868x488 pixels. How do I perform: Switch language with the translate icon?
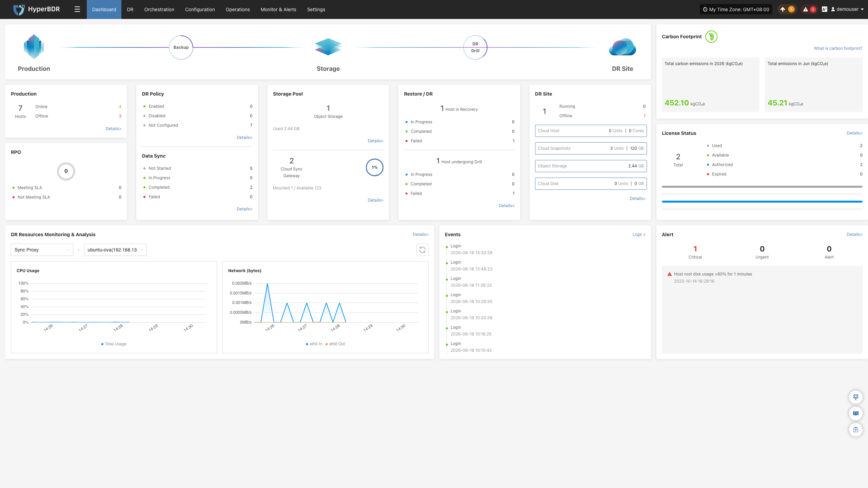(825, 9)
